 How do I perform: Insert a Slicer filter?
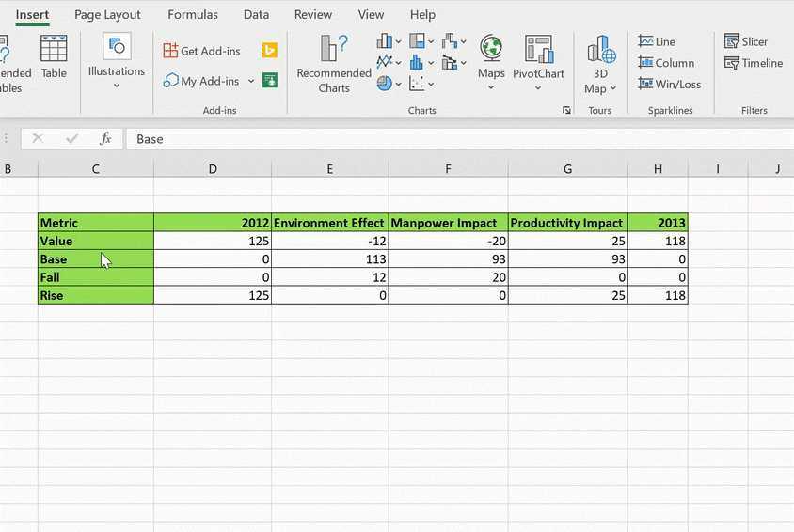coord(746,41)
